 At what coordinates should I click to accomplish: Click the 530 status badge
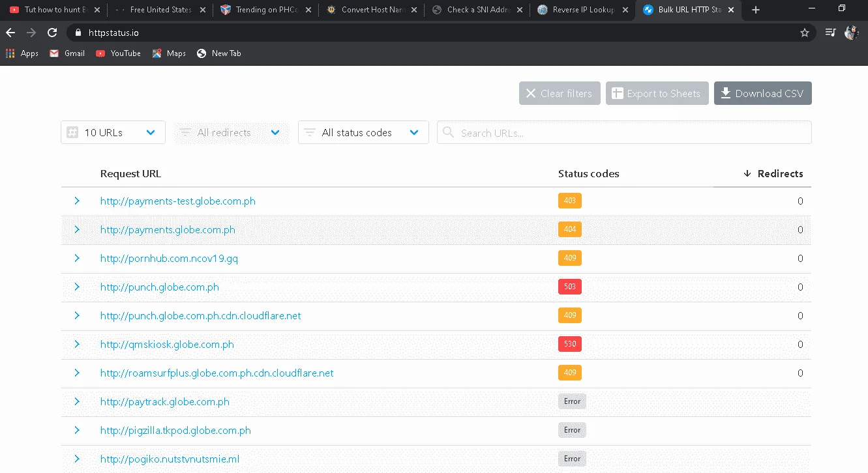570,344
